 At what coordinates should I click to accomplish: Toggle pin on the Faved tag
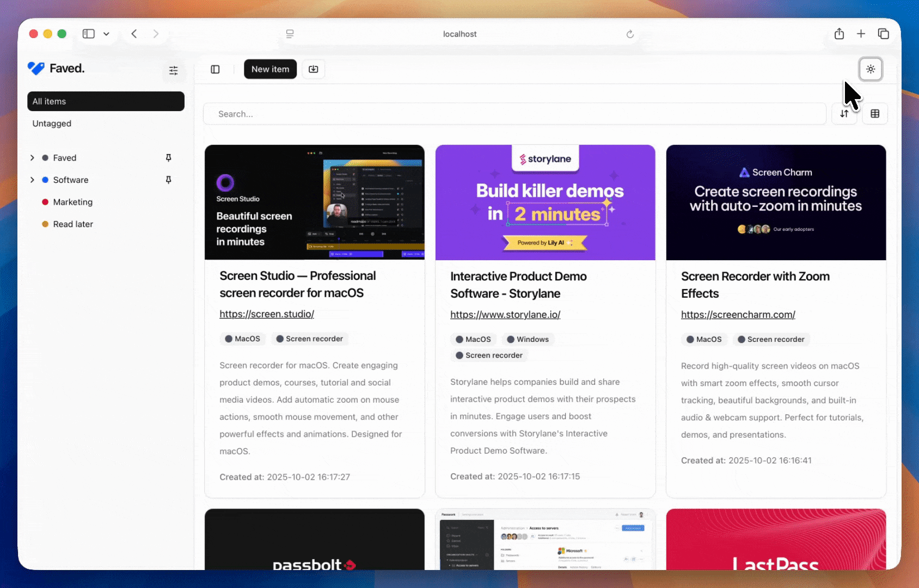168,158
